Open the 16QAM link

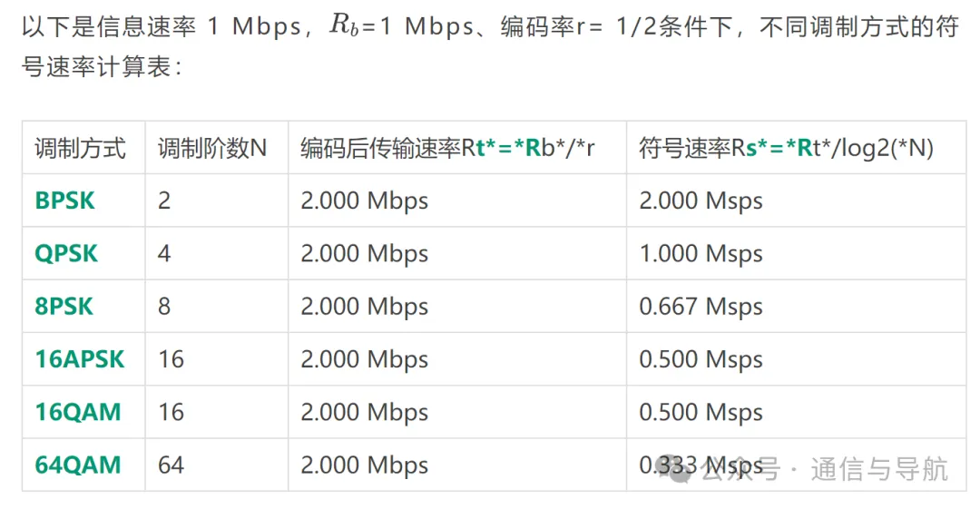(x=77, y=412)
